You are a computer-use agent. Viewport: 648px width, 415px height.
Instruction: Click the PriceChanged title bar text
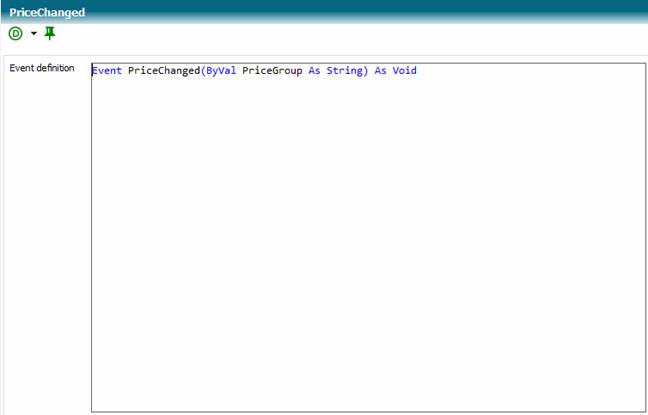point(47,12)
